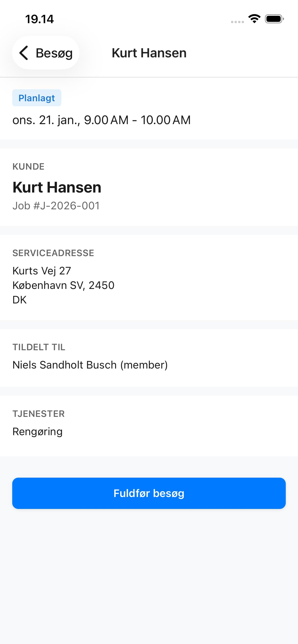The height and width of the screenshot is (644, 298).
Task: Click the KUNDE section header
Action: coord(29,167)
